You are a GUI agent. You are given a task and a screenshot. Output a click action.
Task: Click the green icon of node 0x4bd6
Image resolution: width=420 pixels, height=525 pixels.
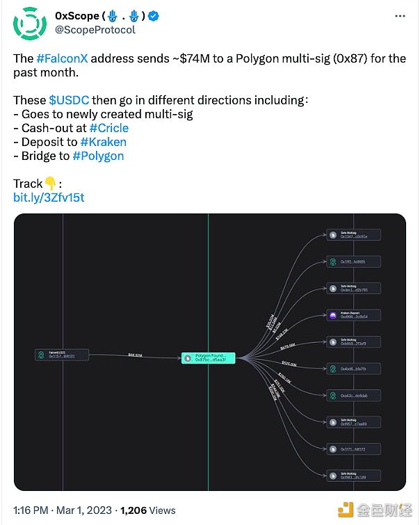[x=333, y=369]
